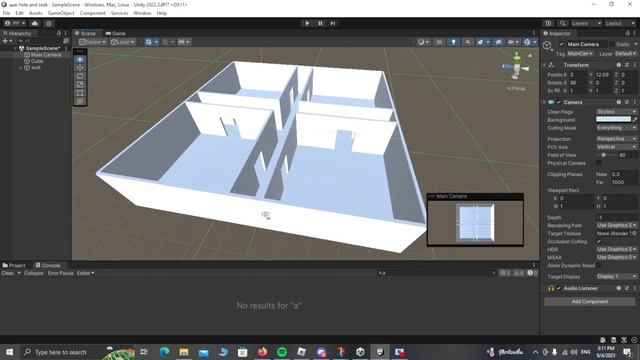Enable the Physical Camera checkbox
This screenshot has width=640, height=360.
pyautogui.click(x=599, y=163)
